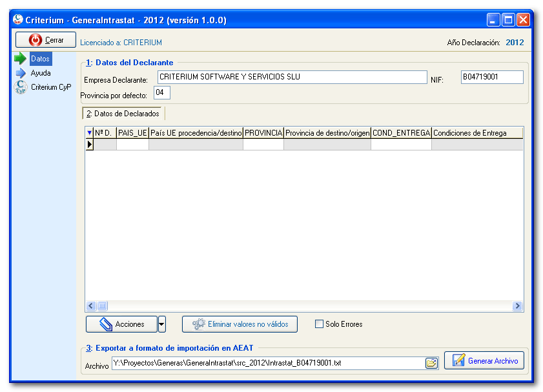Click the 'Licenciado a: CRITERIUM' text
Image resolution: width=543 pixels, height=392 pixels.
pyautogui.click(x=121, y=43)
